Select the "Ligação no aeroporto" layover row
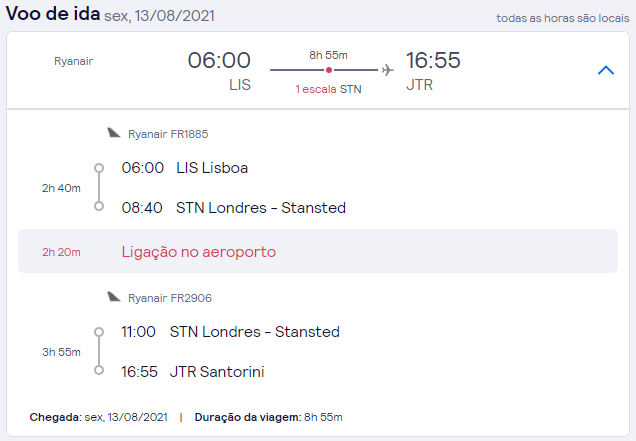 (x=317, y=252)
